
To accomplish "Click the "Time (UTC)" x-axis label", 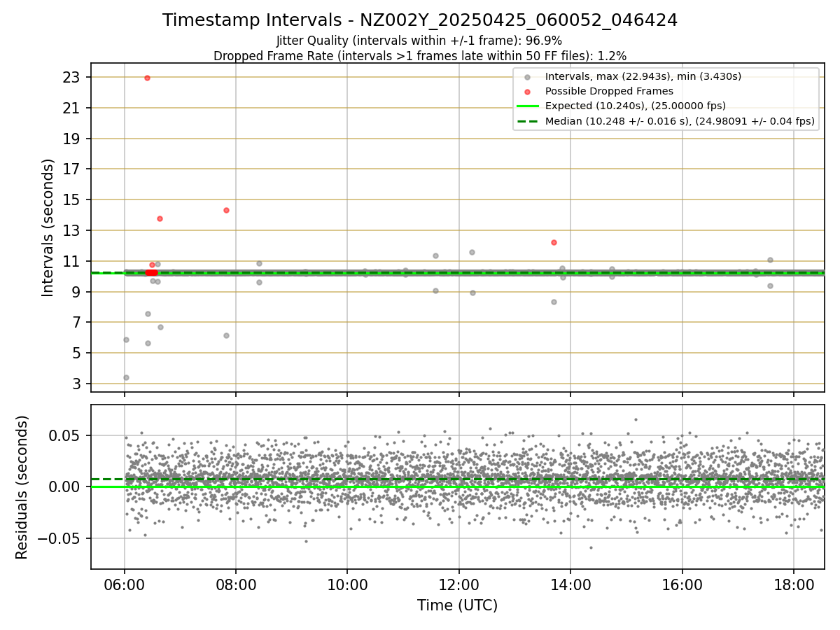I will (x=457, y=605).
